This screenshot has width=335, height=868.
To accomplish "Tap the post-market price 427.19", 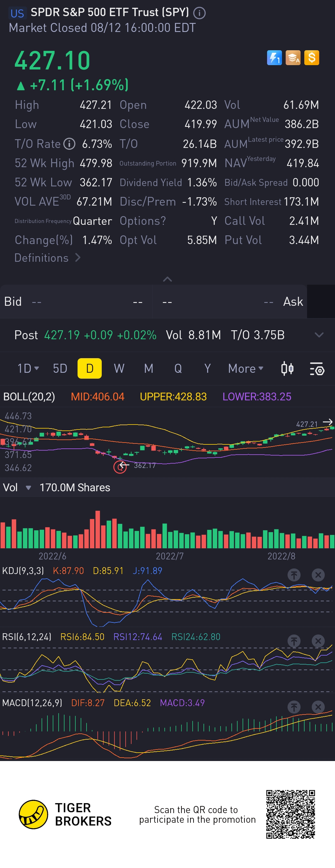I will [62, 335].
